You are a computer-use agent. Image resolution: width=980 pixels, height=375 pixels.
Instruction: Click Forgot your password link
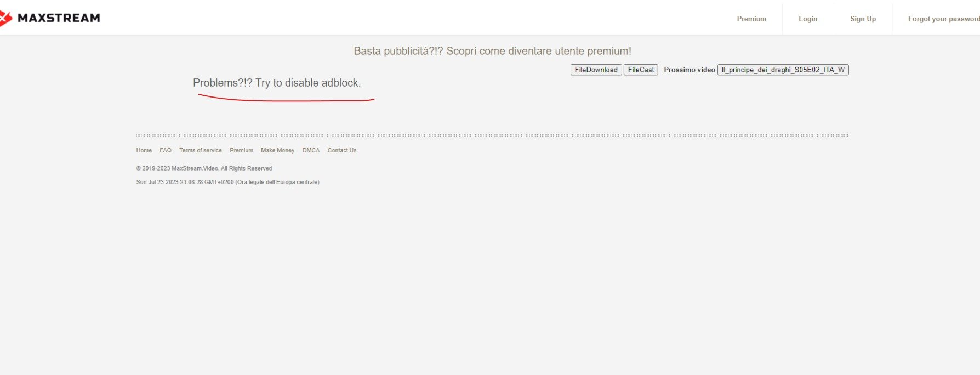coord(943,19)
